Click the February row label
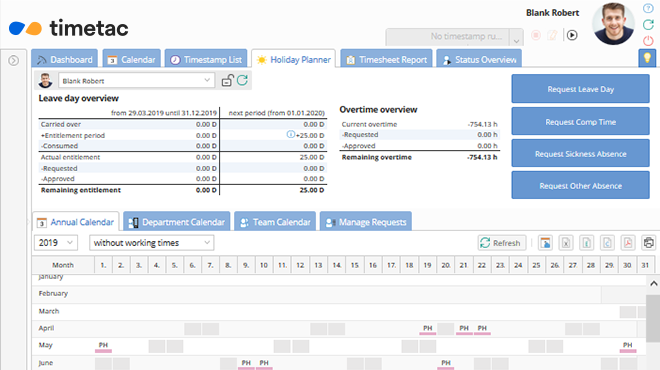This screenshot has height=370, width=660. click(53, 293)
